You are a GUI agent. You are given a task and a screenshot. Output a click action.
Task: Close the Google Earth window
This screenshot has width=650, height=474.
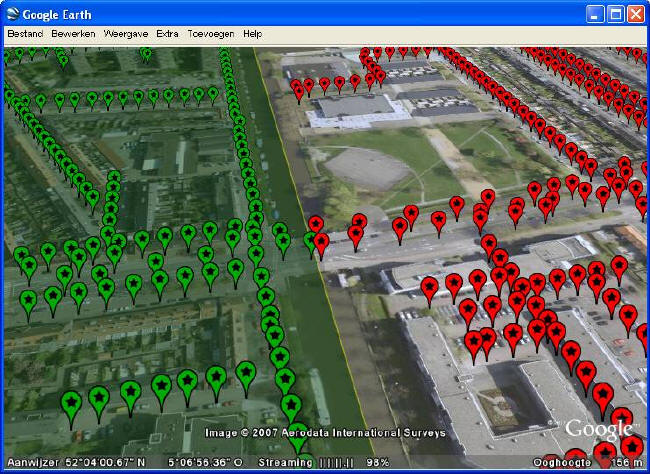(635, 15)
